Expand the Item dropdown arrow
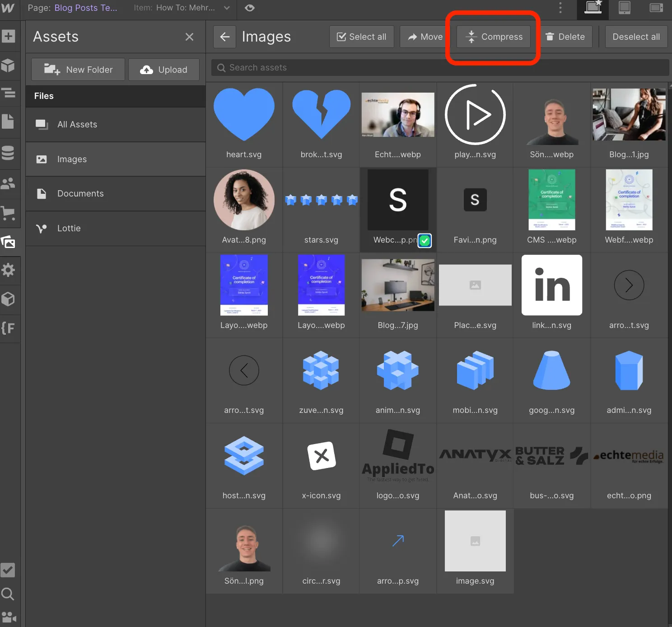Viewport: 672px width, 627px height. pos(227,8)
